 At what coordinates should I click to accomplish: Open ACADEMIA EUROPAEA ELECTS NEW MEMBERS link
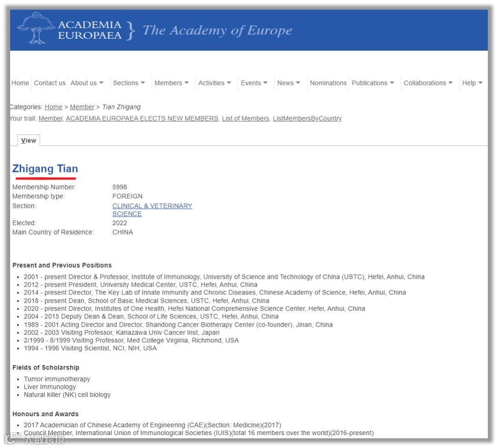142,118
